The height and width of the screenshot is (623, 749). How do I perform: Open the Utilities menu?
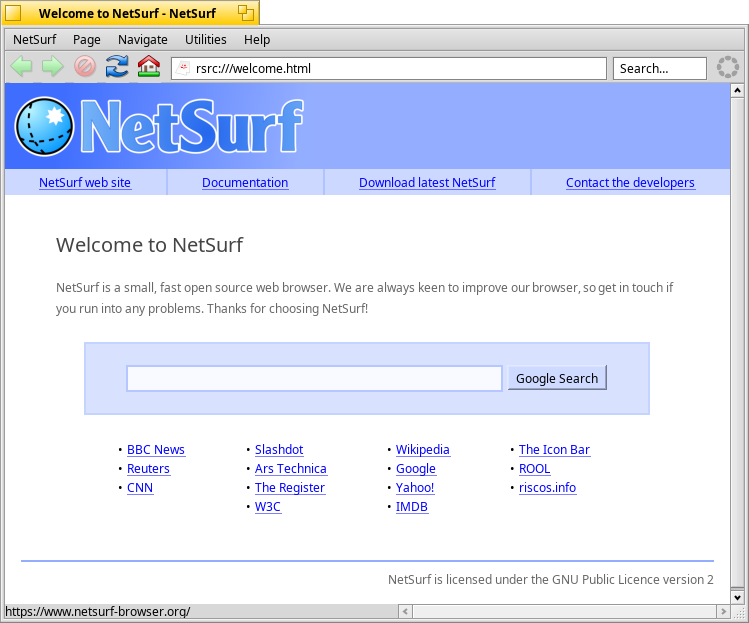pyautogui.click(x=205, y=39)
